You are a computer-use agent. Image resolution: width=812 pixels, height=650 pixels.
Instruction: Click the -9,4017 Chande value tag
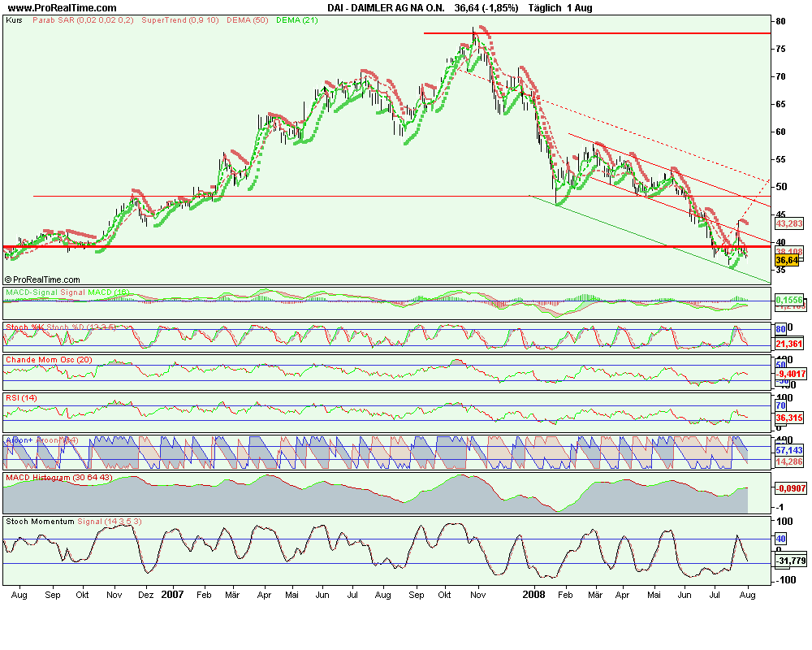[x=790, y=374]
